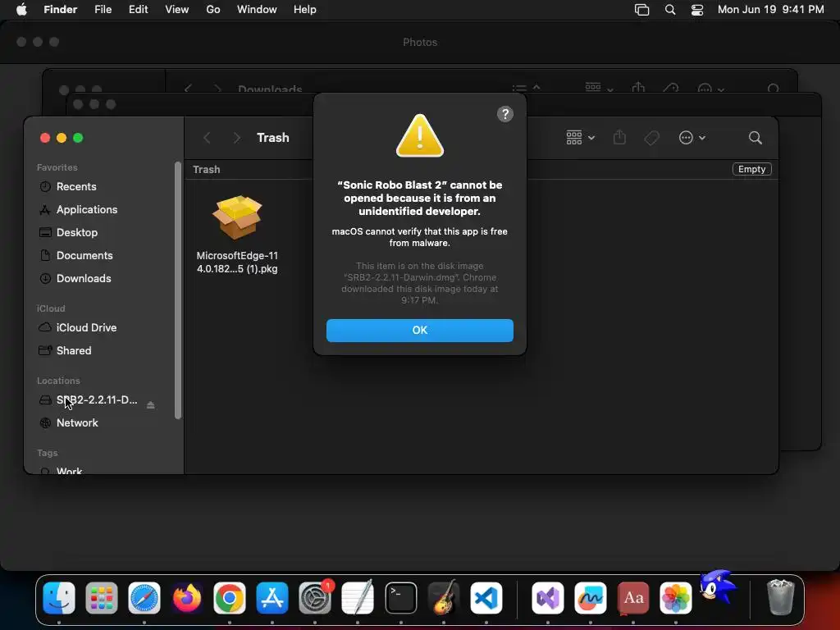Open Visual Studio Code from the Dock
This screenshot has height=630, width=840.
486,598
